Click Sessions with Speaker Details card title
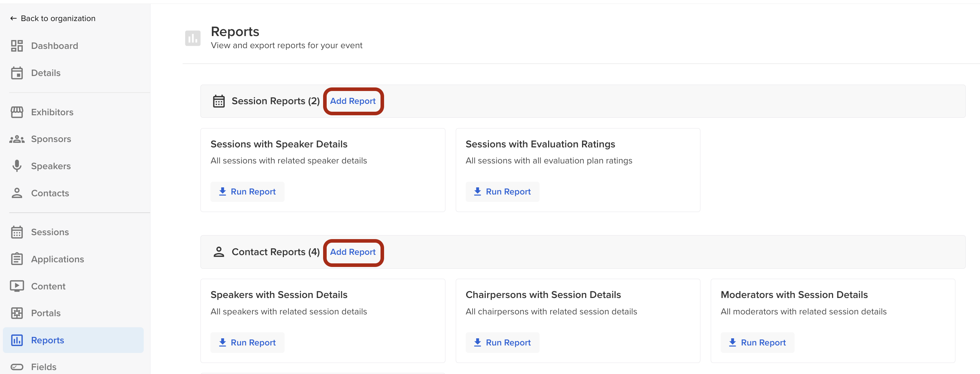The image size is (980, 374). 279,144
